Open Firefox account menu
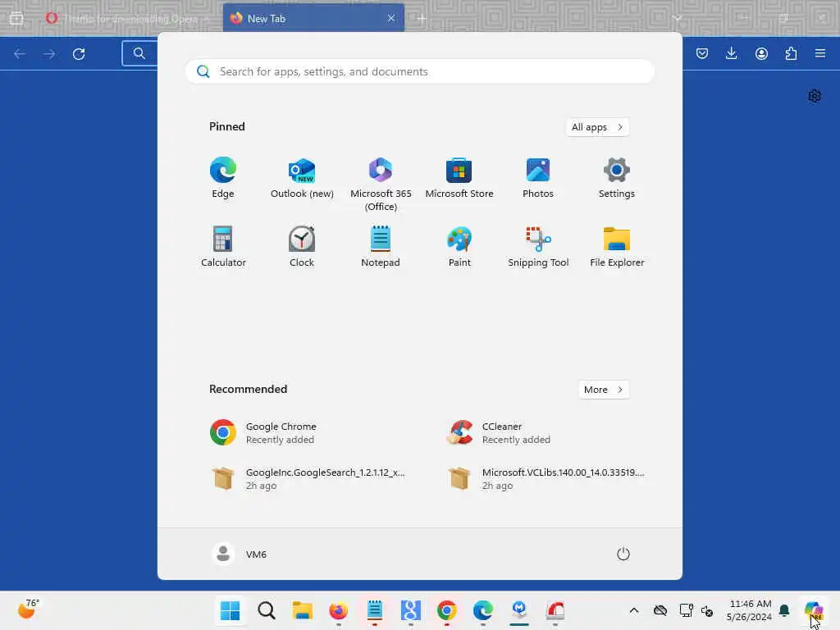Screen dimensions: 840x630 pos(761,53)
